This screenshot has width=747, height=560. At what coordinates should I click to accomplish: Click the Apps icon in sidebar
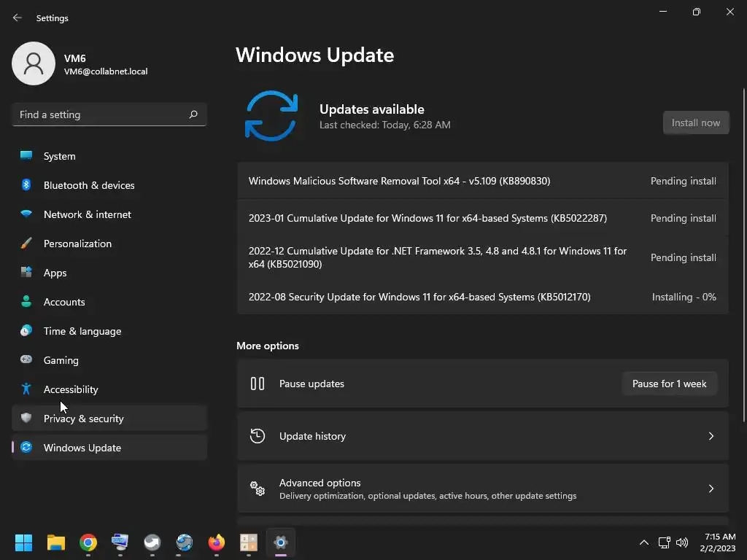26,272
